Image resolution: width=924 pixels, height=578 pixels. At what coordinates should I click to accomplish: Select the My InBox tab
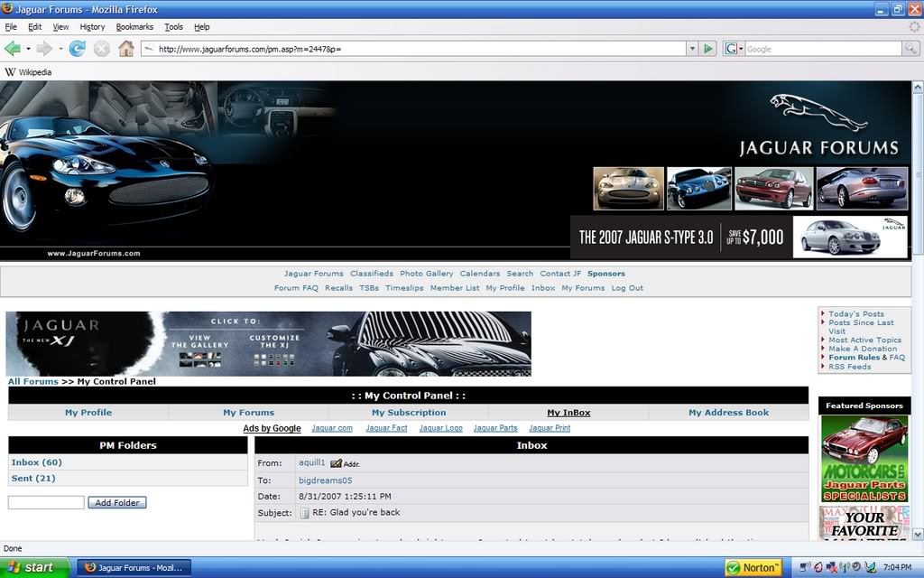point(568,412)
